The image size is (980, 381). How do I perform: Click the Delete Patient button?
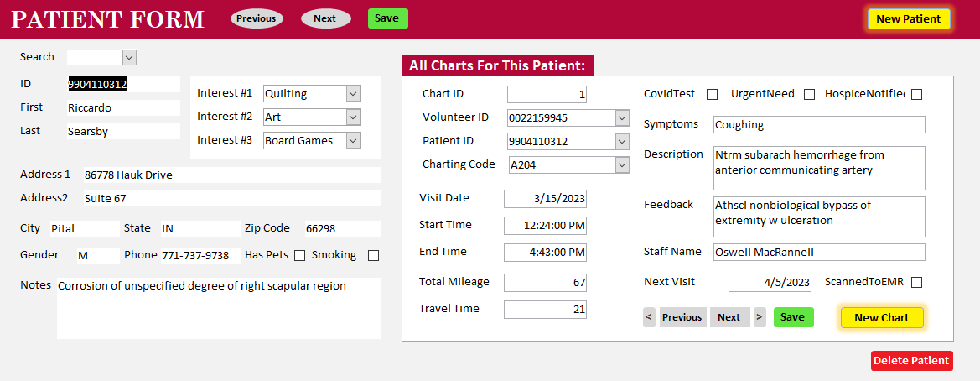(x=912, y=360)
